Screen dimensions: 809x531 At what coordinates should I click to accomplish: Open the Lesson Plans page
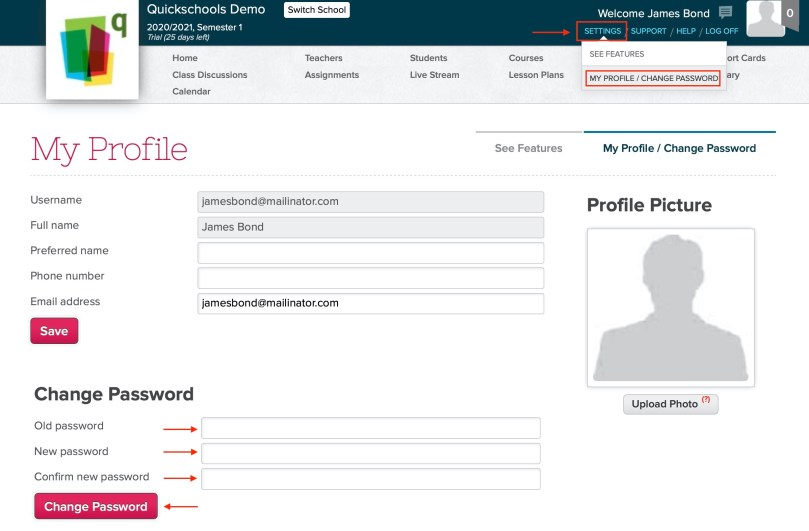click(x=536, y=75)
